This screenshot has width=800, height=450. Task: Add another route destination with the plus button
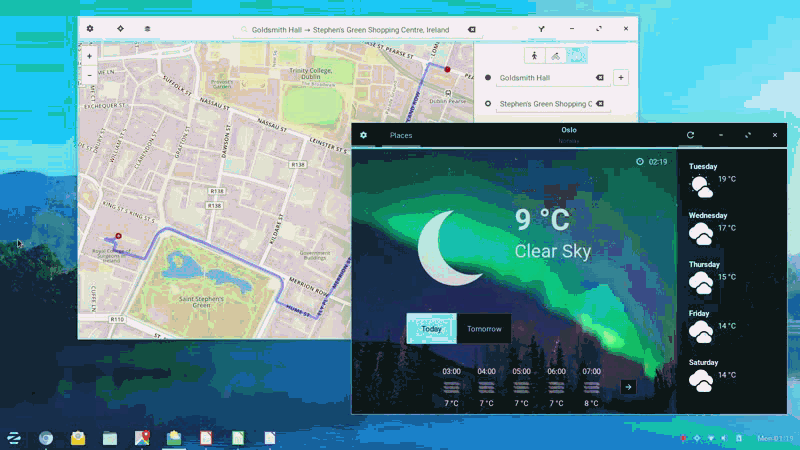point(621,78)
